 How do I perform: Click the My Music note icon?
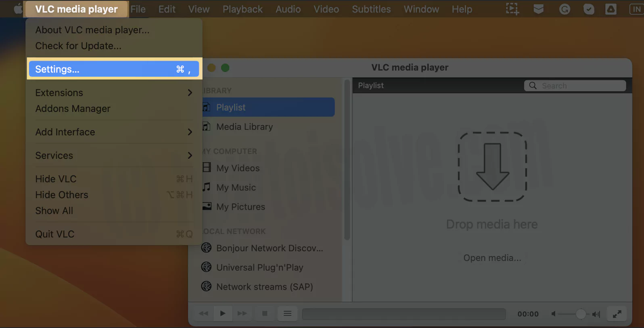coord(207,187)
